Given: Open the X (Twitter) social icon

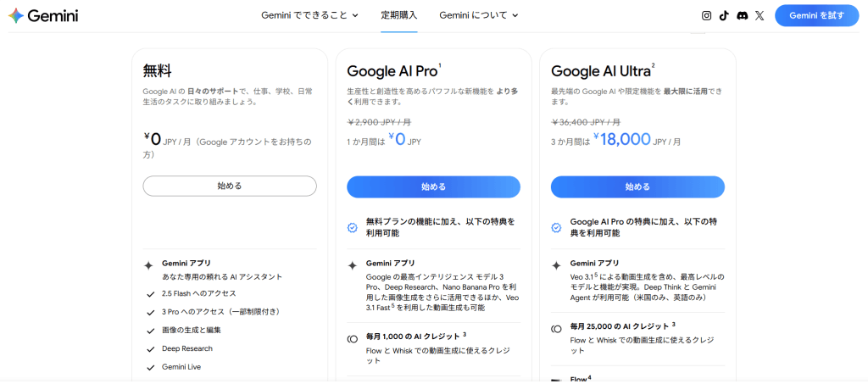Looking at the screenshot, I should pos(759,15).
